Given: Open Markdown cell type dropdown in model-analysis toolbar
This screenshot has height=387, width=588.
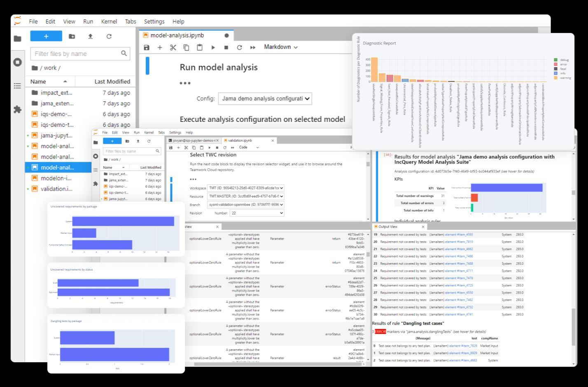Looking at the screenshot, I should (x=280, y=47).
